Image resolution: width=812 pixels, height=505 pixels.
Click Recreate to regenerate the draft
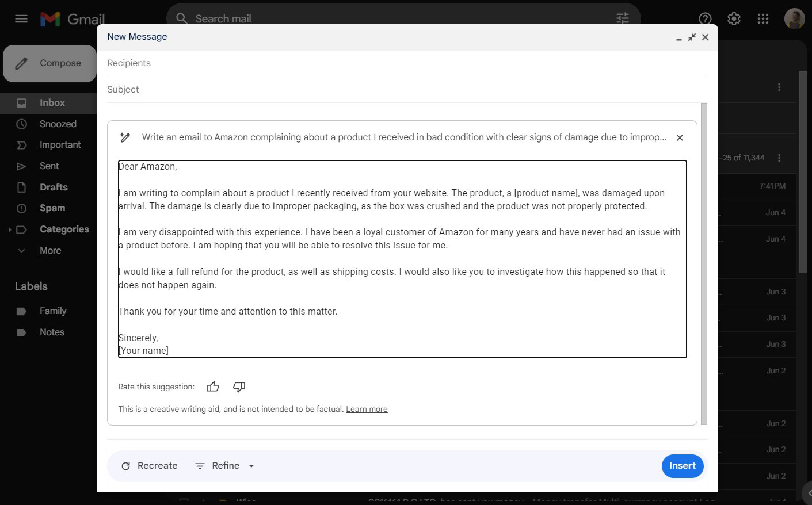click(x=150, y=466)
